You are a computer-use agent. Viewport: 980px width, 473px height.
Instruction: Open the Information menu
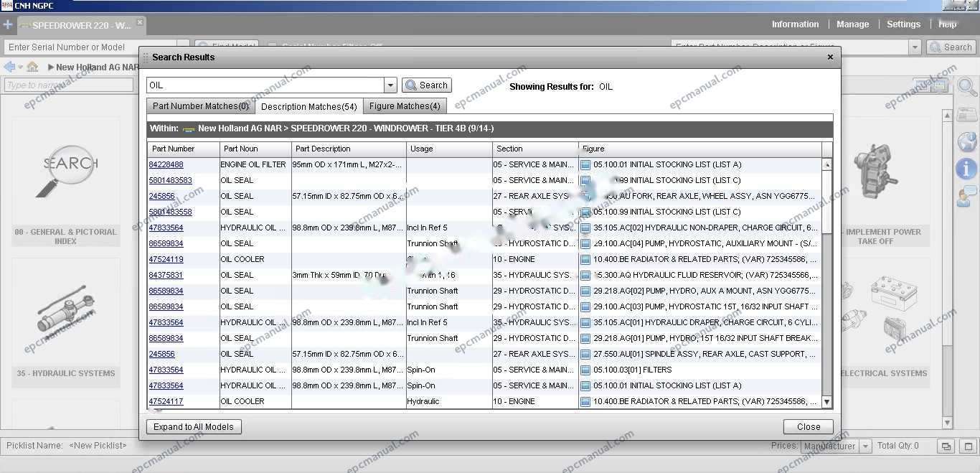pos(795,24)
